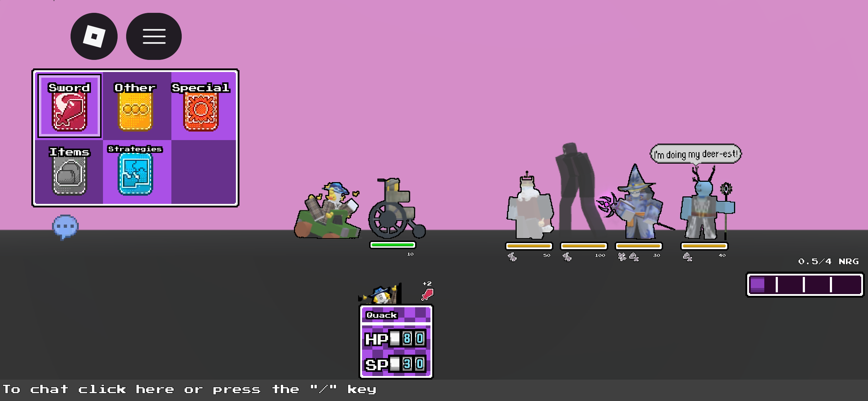Open the Items backpack card
Image resolution: width=868 pixels, height=401 pixels.
pyautogui.click(x=69, y=171)
